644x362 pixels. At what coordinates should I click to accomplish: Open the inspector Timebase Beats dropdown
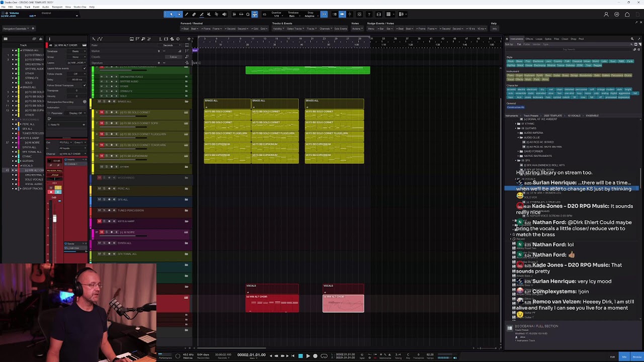coord(77,51)
